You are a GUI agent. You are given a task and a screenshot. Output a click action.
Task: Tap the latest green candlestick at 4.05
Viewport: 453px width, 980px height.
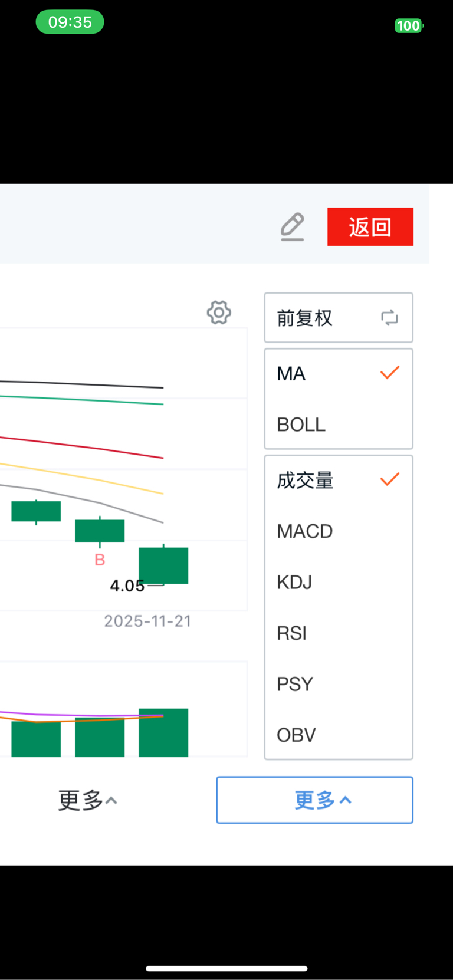[x=163, y=565]
